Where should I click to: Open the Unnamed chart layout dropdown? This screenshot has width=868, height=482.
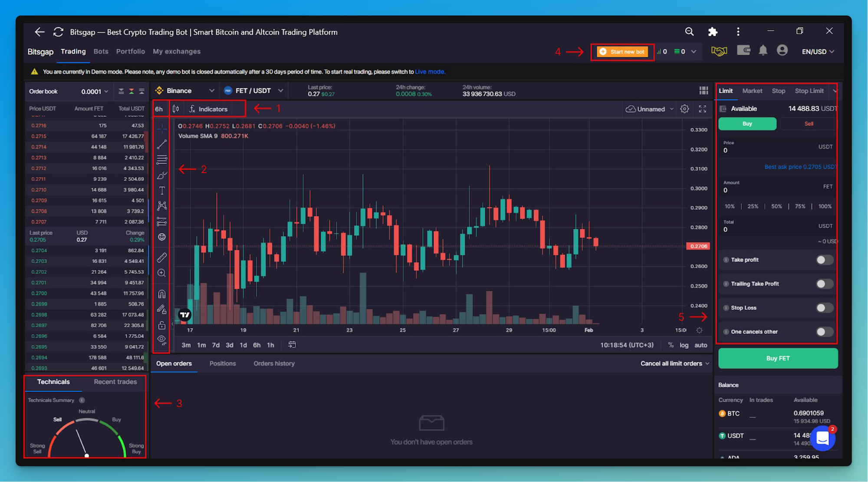coord(650,109)
